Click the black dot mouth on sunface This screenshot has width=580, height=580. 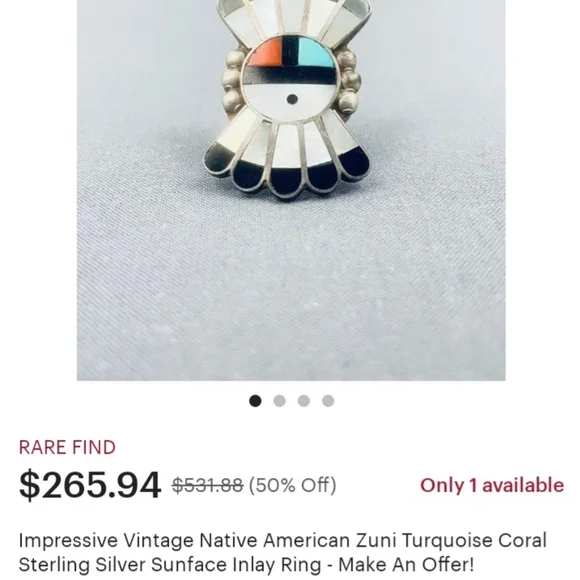click(292, 99)
